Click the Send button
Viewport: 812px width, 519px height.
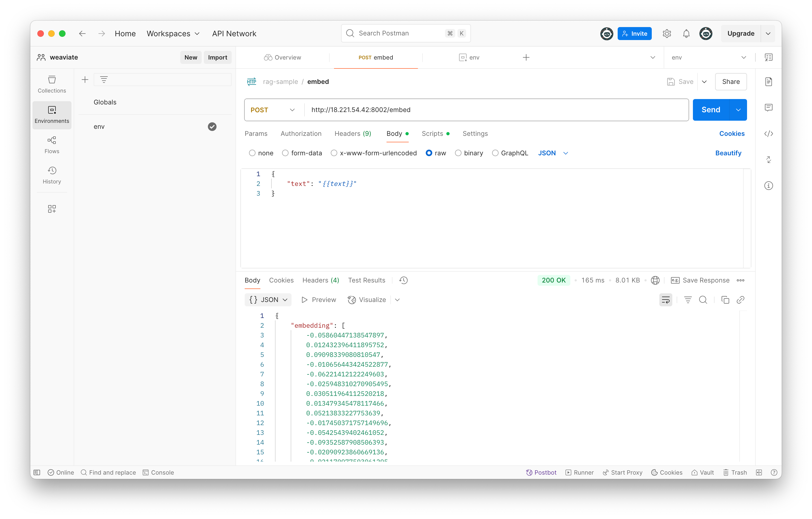(x=711, y=110)
